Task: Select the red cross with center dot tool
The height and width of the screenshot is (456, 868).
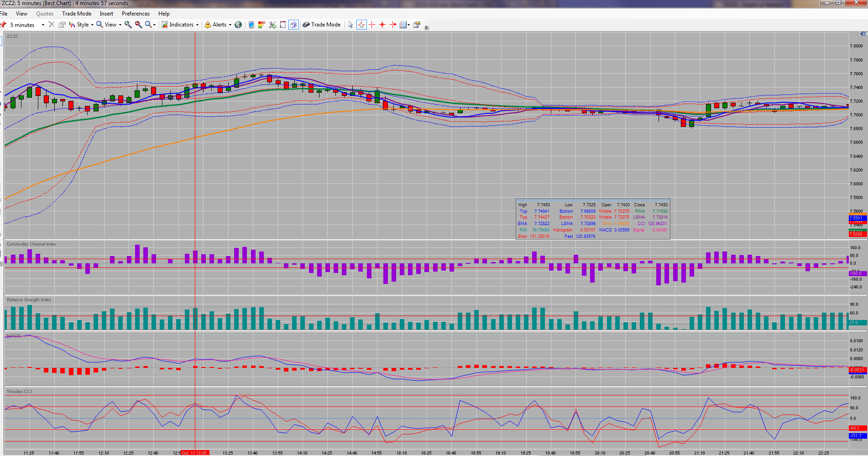Action: [x=382, y=25]
